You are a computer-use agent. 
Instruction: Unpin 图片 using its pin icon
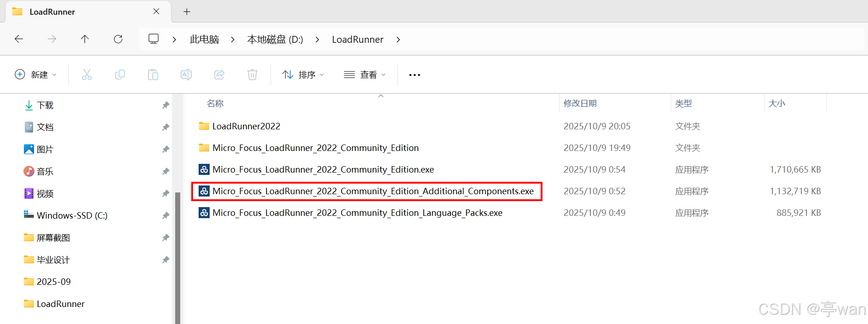(x=166, y=150)
